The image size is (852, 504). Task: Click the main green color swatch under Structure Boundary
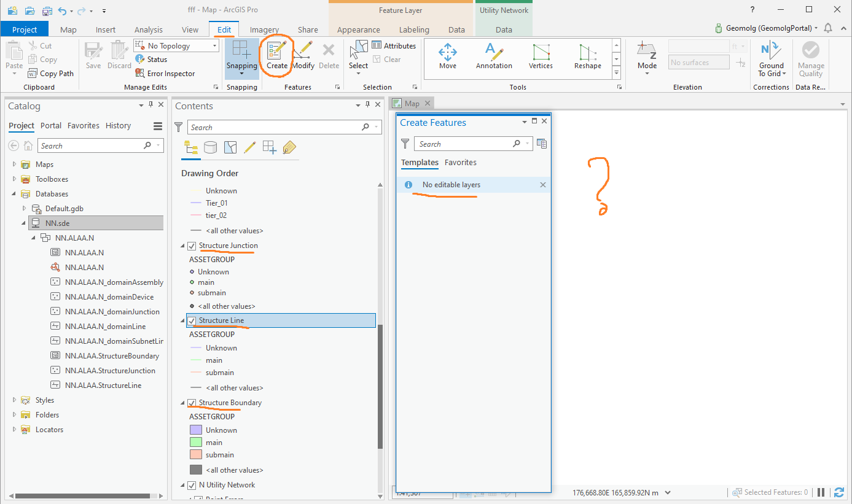[x=196, y=443]
